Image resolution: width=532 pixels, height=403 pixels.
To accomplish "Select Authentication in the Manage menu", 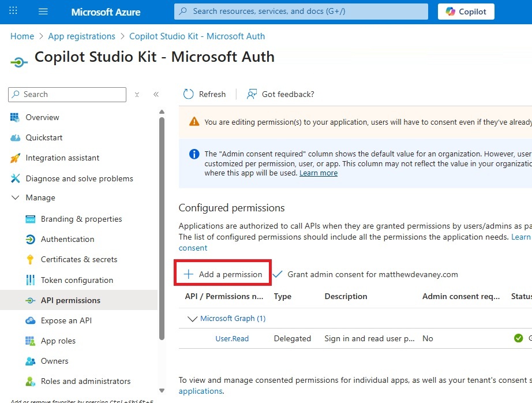I will (67, 239).
